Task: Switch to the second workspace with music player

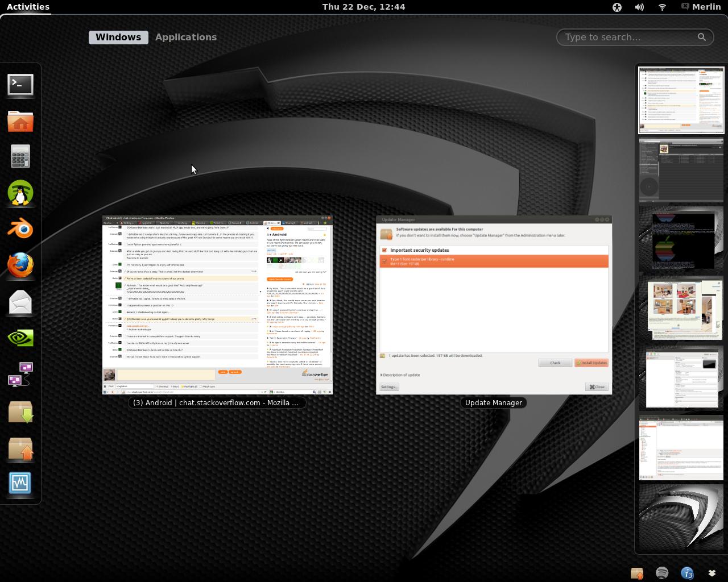Action: (681, 169)
